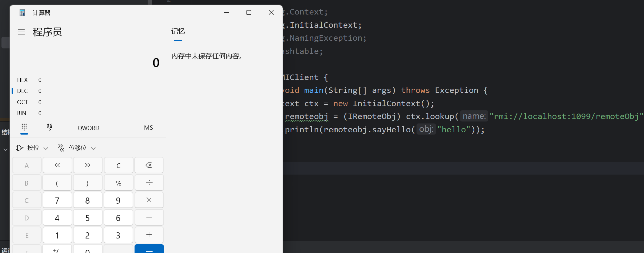
Task: Click the digit 6 key
Action: [x=118, y=218]
